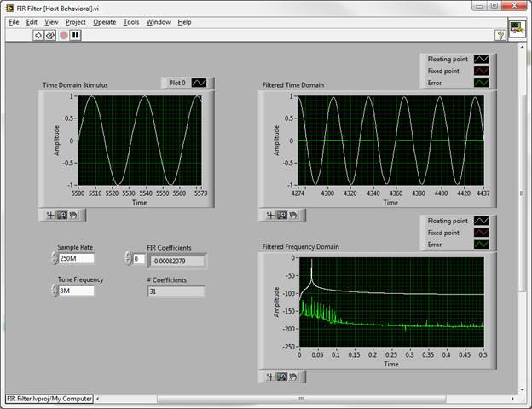Open the Operate menu
532x409 pixels.
[104, 21]
